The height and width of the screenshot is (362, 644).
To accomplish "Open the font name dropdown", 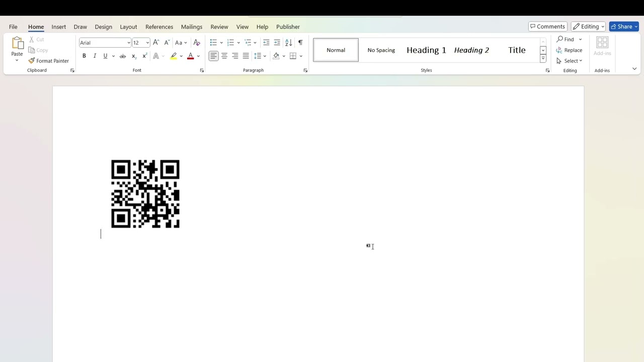I will click(x=128, y=43).
